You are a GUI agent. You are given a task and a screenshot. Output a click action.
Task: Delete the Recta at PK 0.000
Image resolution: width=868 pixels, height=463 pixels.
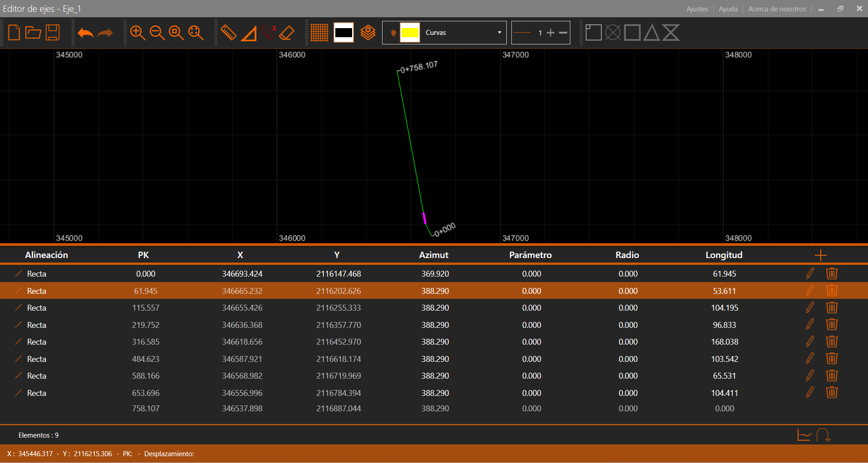(832, 273)
